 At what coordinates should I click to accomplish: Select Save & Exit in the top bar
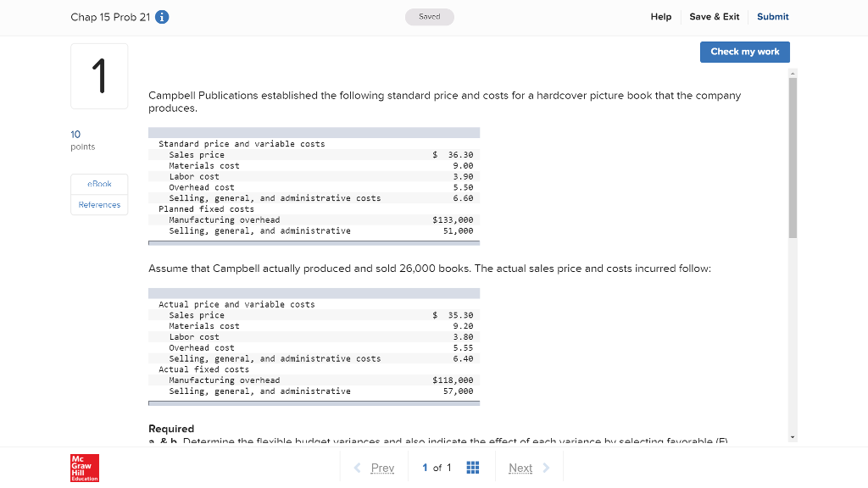point(714,17)
